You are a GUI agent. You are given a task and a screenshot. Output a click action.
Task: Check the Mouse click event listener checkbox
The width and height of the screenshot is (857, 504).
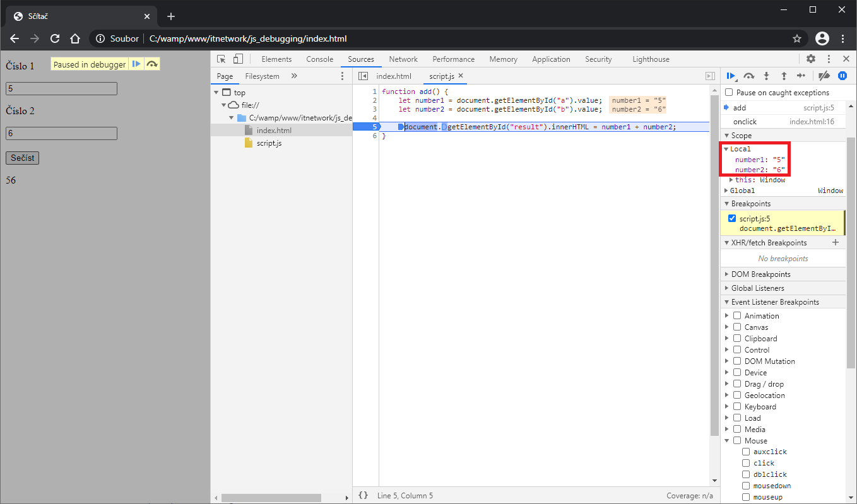click(746, 463)
